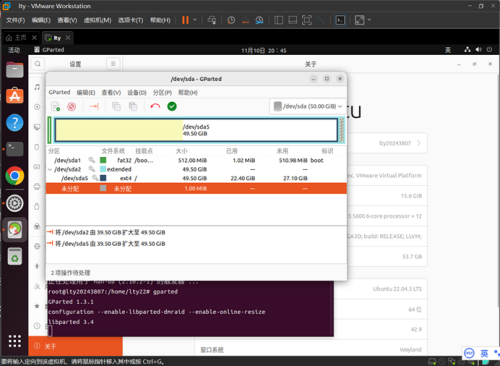Open the /dev/sda (50.00 GiB) device selector

point(308,106)
